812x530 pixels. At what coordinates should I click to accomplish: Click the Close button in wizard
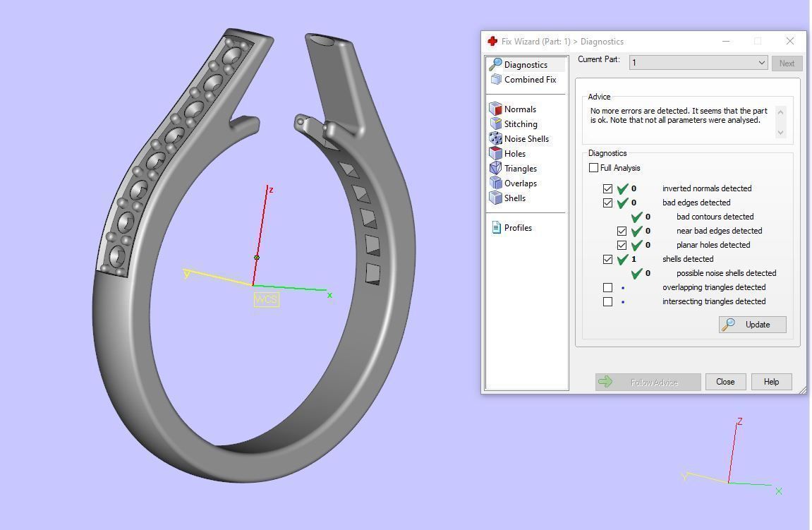725,382
